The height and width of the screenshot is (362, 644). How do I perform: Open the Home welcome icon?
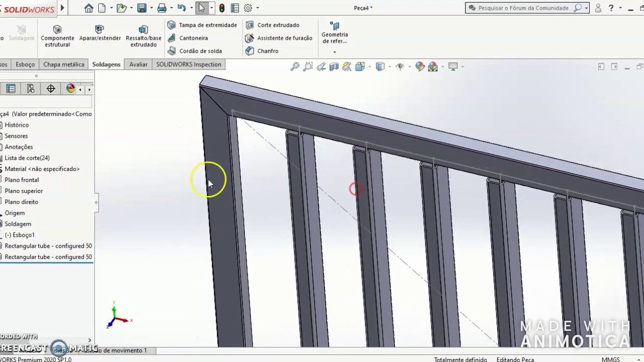click(x=89, y=8)
